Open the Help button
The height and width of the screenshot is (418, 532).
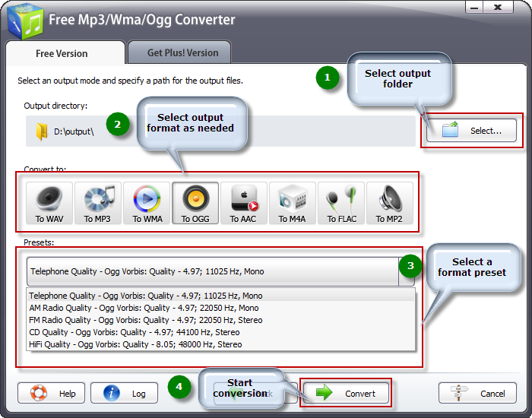click(51, 393)
